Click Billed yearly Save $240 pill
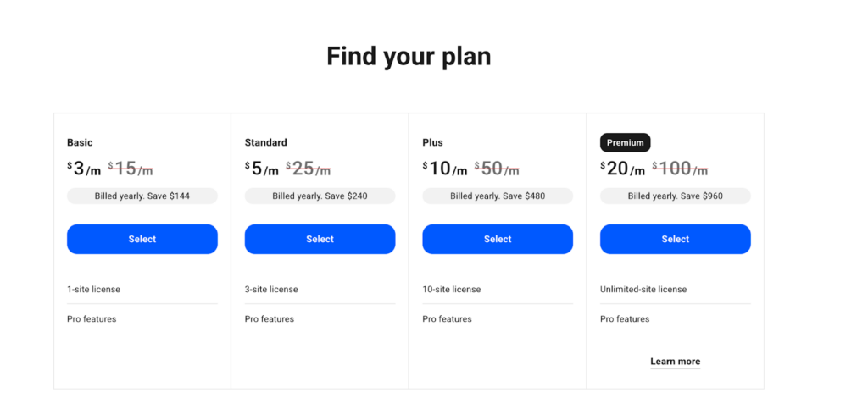The image size is (868, 404). (320, 196)
